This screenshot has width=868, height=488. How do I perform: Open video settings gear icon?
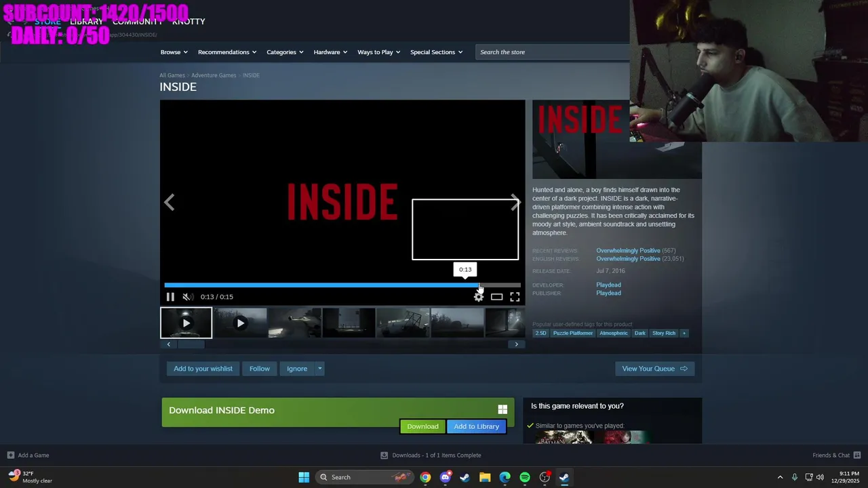point(479,297)
